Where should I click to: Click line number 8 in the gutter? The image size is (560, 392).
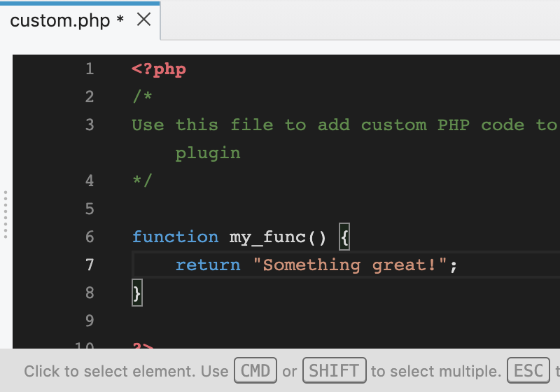90,293
